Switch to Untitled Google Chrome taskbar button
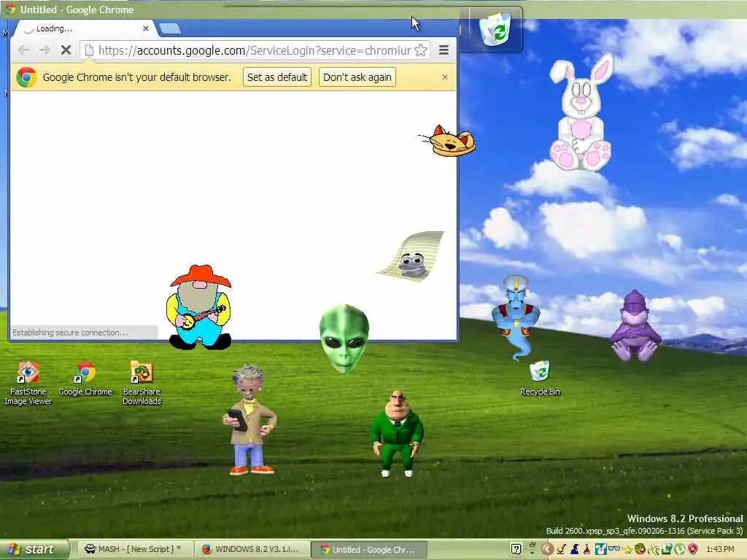 369,550
